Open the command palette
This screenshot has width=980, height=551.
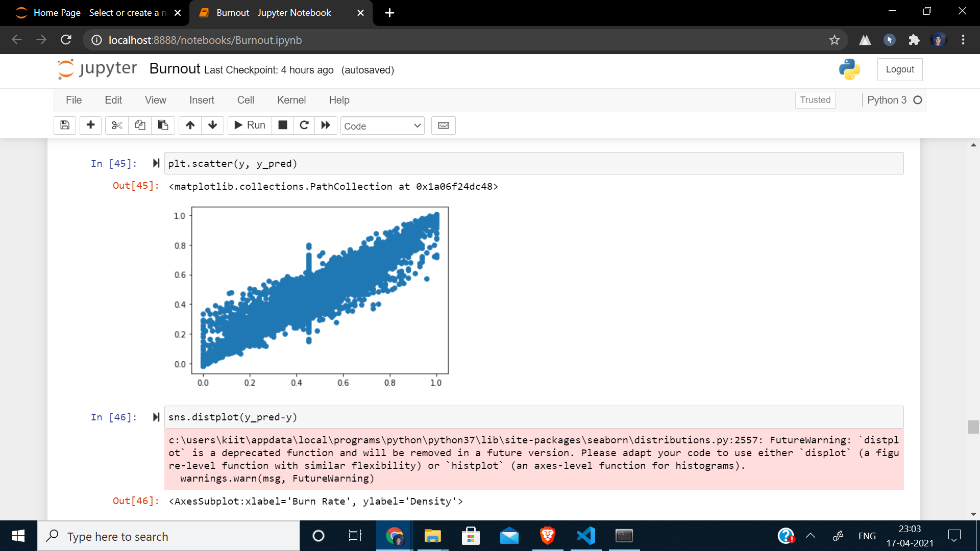pos(443,126)
